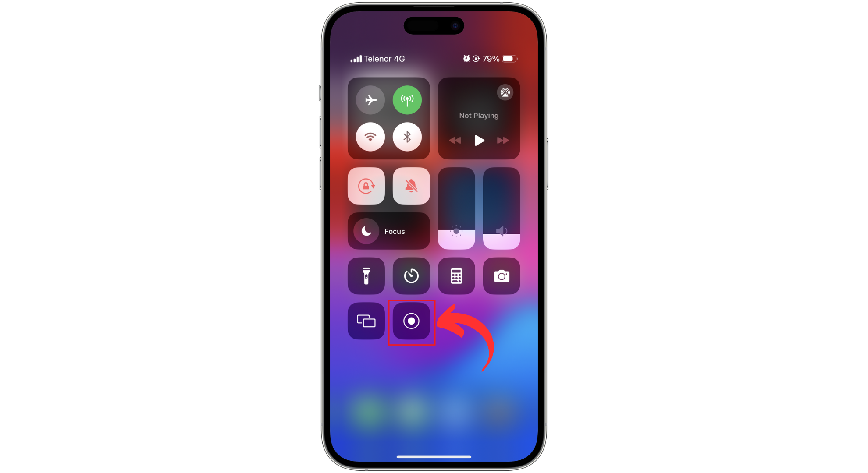Screen dimensions: 868x473
Task: Open the Timer quick control
Action: 410,275
